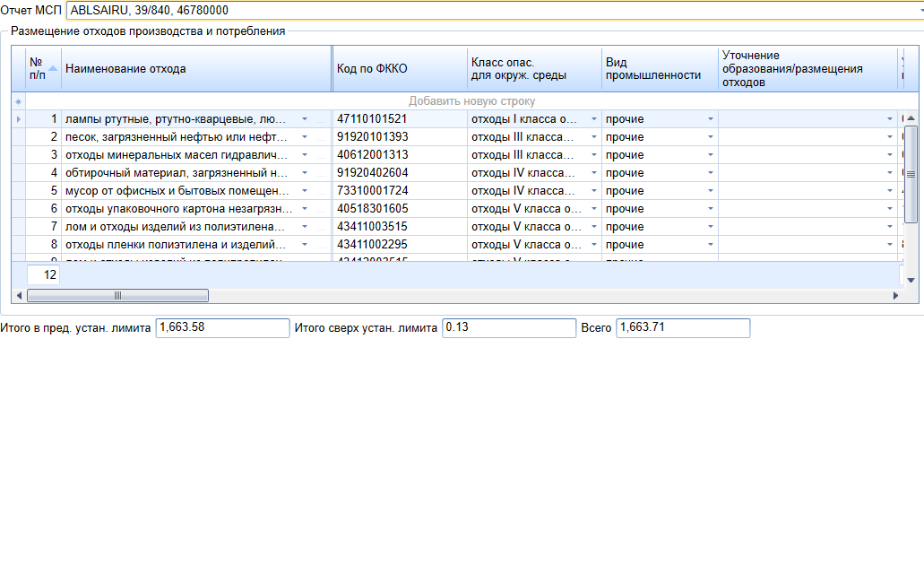Click the row 1 current-row arrow indicator
This screenshot has height=565, width=924.
coord(18,119)
